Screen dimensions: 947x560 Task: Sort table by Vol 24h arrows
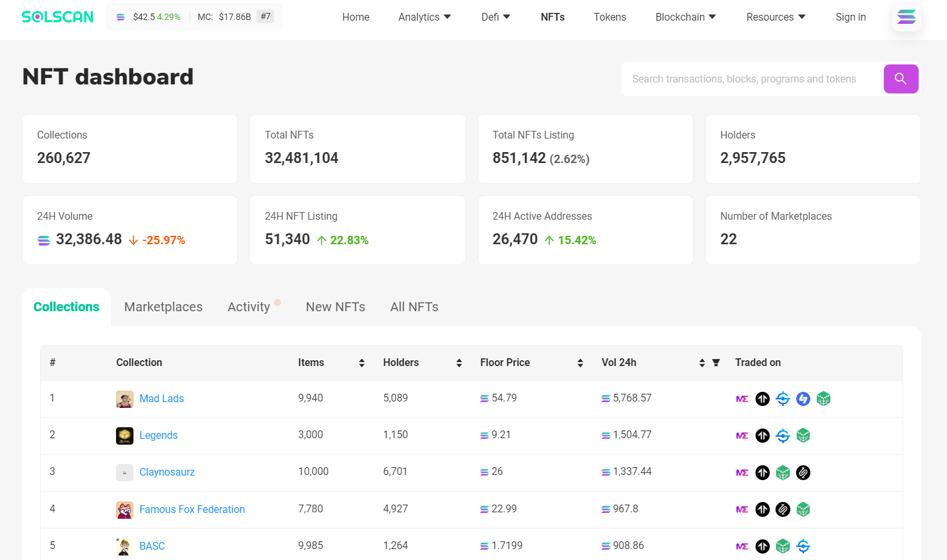(702, 363)
